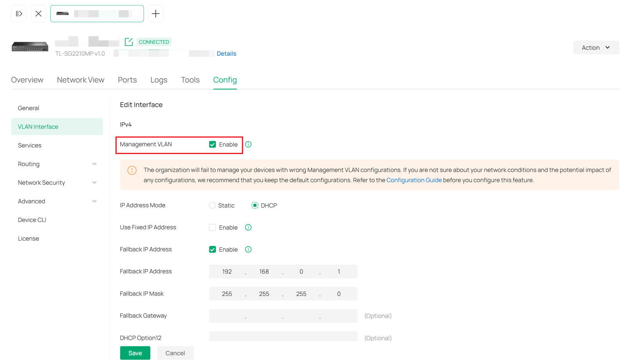Close the device panel with X icon
Image resolution: width=624 pixels, height=364 pixels.
point(38,14)
